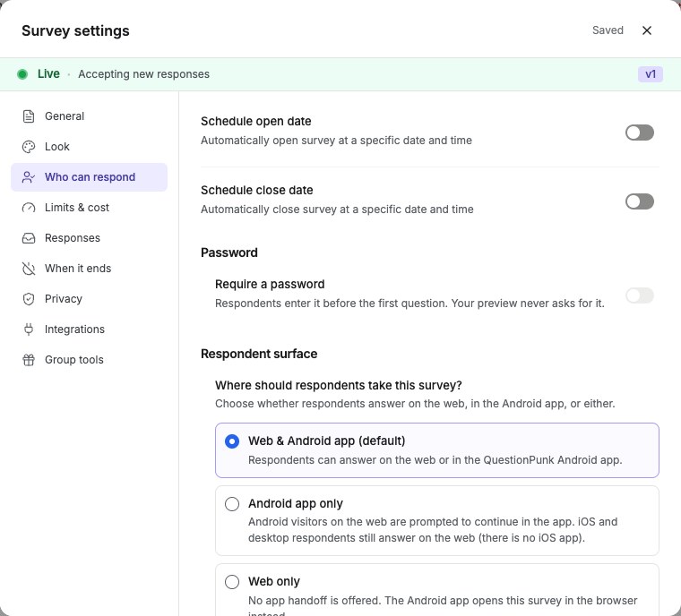The height and width of the screenshot is (616, 681).
Task: Click the Survey settings title
Action: coord(75,30)
